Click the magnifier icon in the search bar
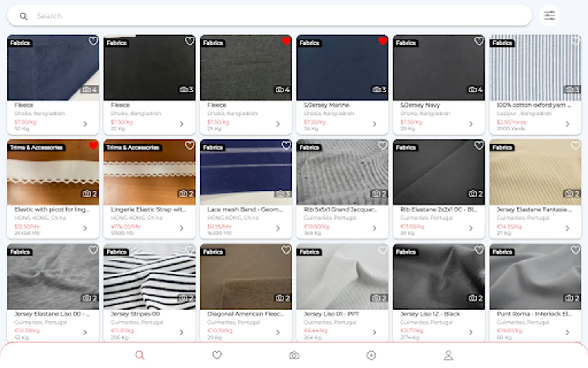The height and width of the screenshot is (368, 588). pyautogui.click(x=24, y=16)
